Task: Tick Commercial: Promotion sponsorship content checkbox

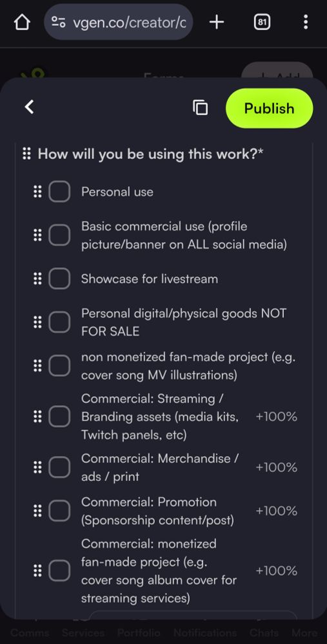Action: (x=59, y=511)
